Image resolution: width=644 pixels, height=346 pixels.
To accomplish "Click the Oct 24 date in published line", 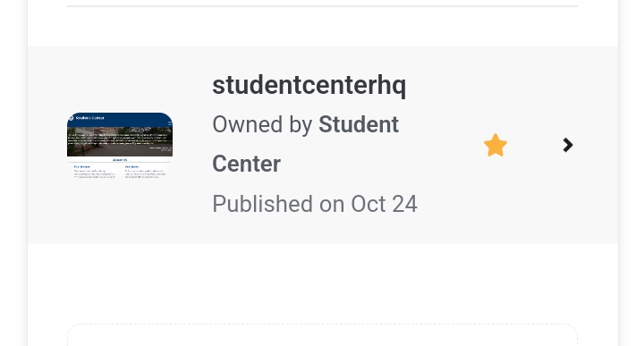I will click(384, 204).
